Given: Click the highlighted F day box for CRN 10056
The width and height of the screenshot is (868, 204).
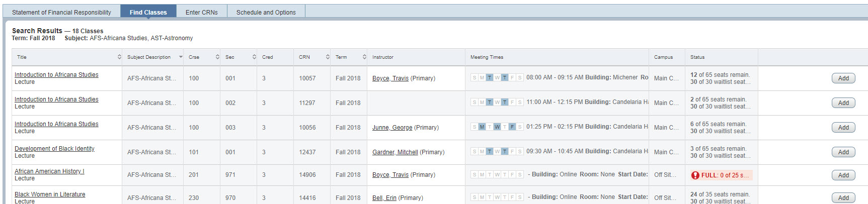Looking at the screenshot, I should (x=512, y=127).
